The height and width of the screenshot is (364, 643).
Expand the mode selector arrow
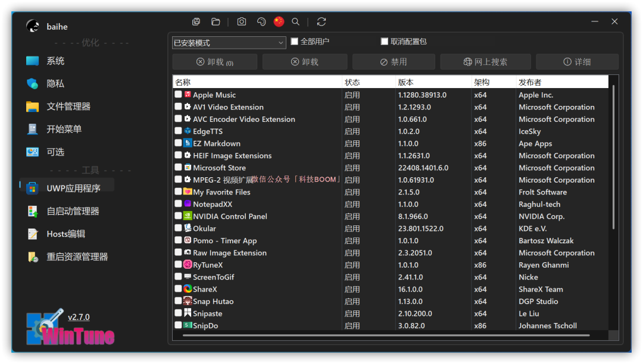(x=280, y=42)
